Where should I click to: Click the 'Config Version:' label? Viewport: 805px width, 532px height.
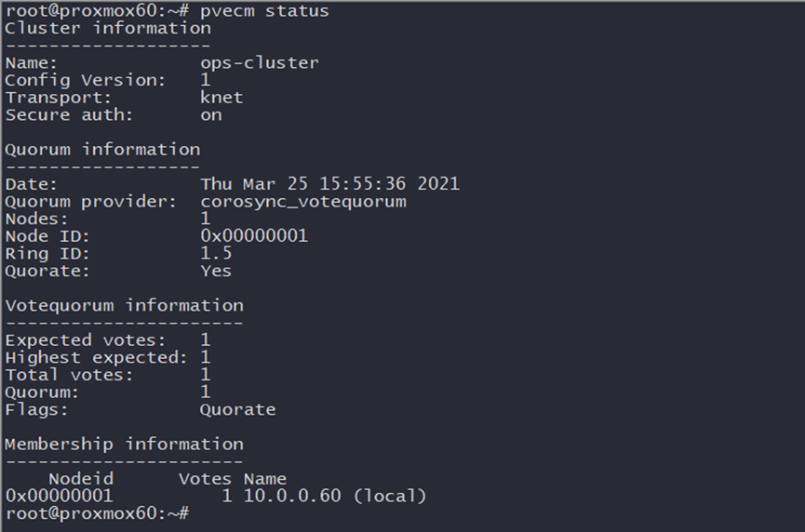[x=86, y=81]
